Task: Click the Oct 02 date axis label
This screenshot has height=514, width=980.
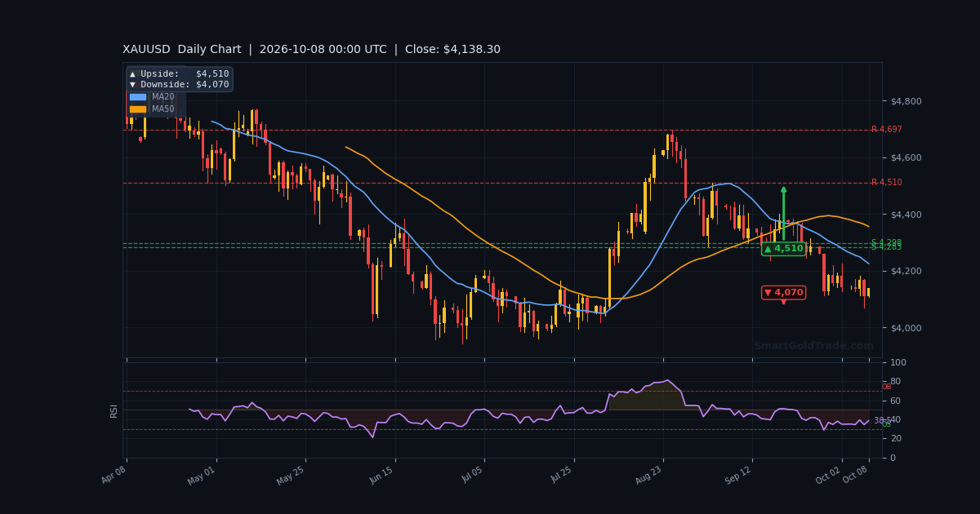Action: click(829, 476)
